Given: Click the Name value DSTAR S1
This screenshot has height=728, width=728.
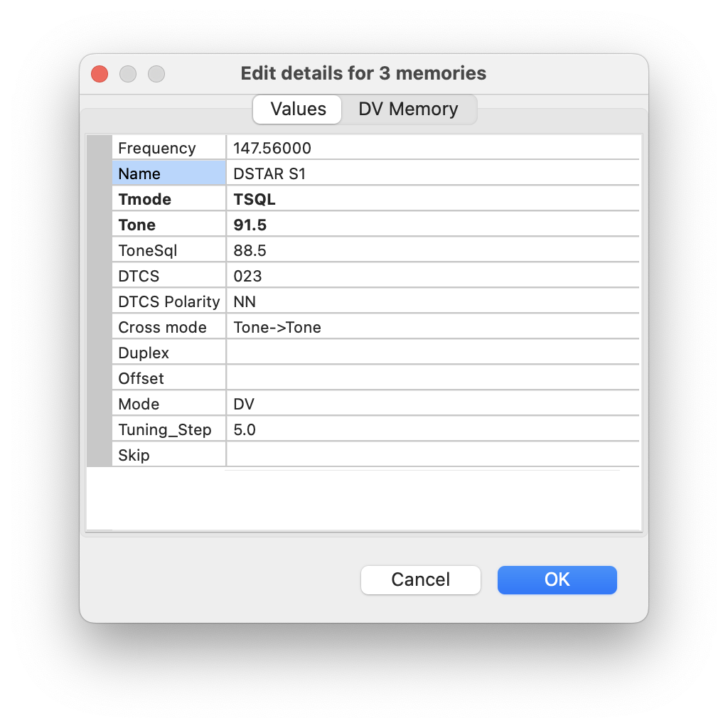Looking at the screenshot, I should 433,173.
